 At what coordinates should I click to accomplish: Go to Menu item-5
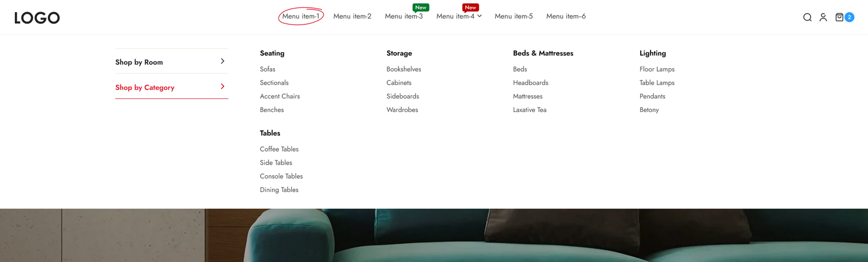(x=513, y=16)
